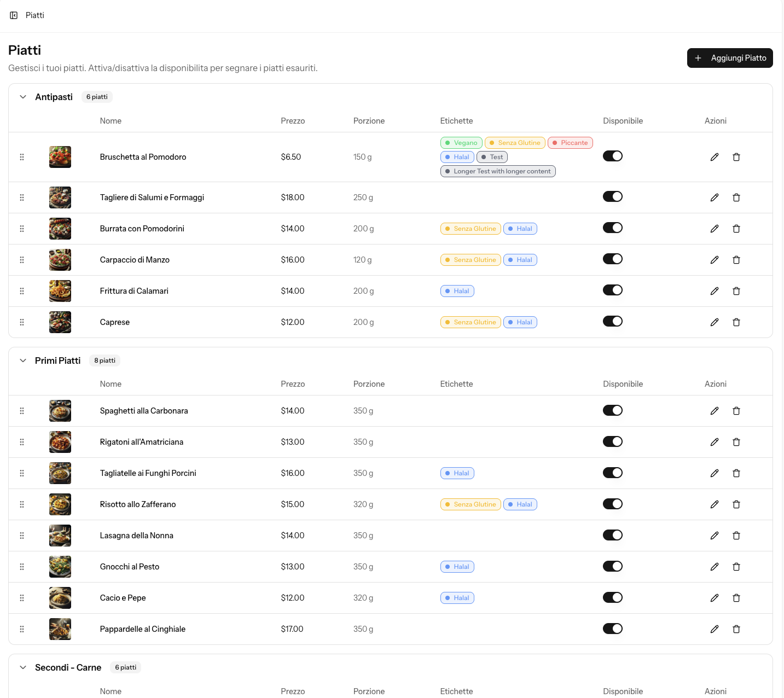
Task: Delete the Pappardelle al Cinghiale dish
Action: point(736,629)
